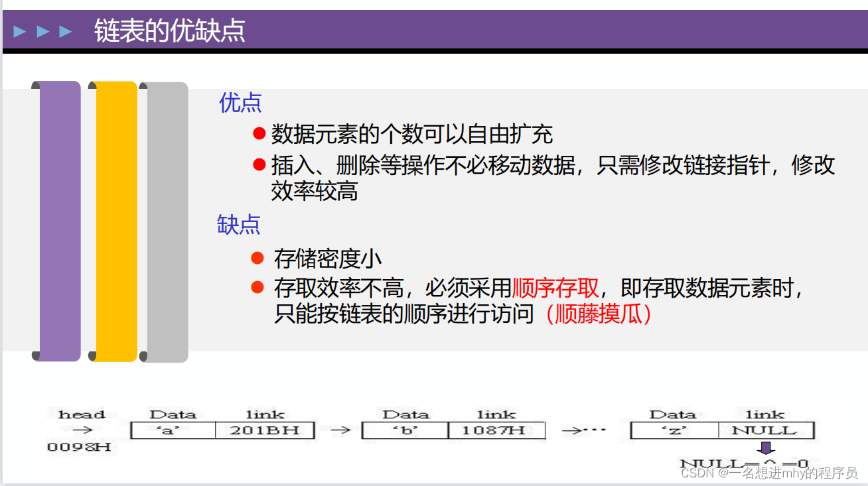Viewport: 868px width, 486px height.
Task: Click the third triangle arrow before the title
Action: tap(64, 30)
